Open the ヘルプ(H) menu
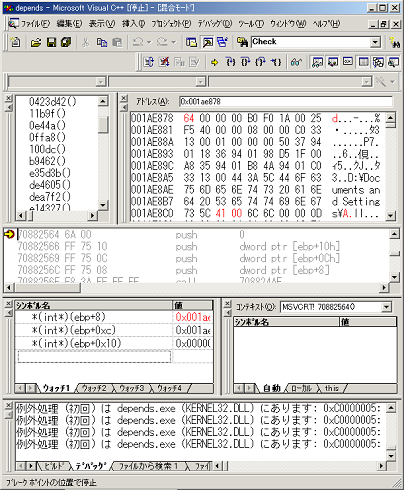The width and height of the screenshot is (404, 490). pos(326,24)
